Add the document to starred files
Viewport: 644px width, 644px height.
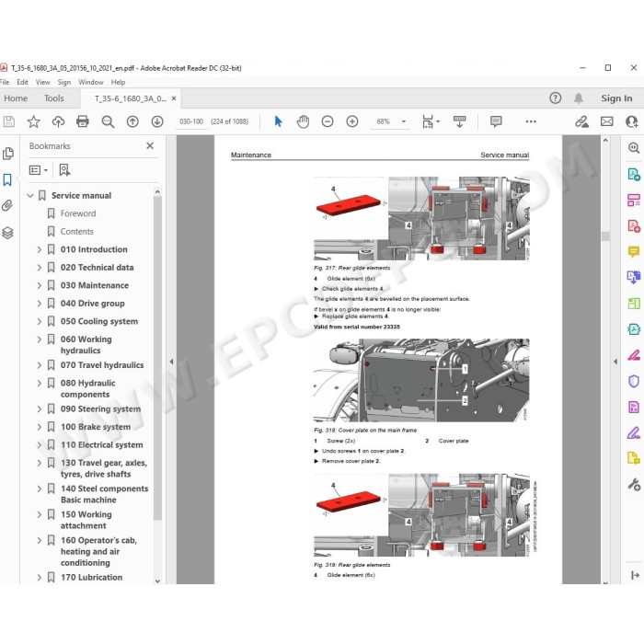(x=34, y=121)
